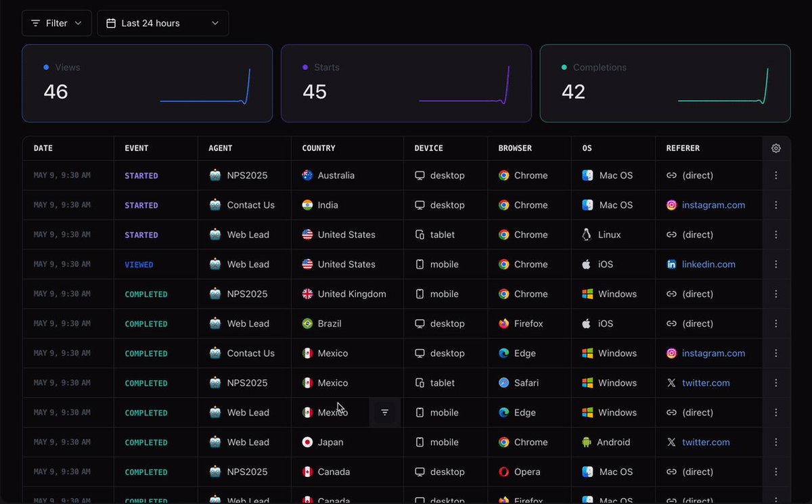Viewport: 812px width, 504px height.
Task: Click the REFERER column header
Action: pyautogui.click(x=683, y=148)
